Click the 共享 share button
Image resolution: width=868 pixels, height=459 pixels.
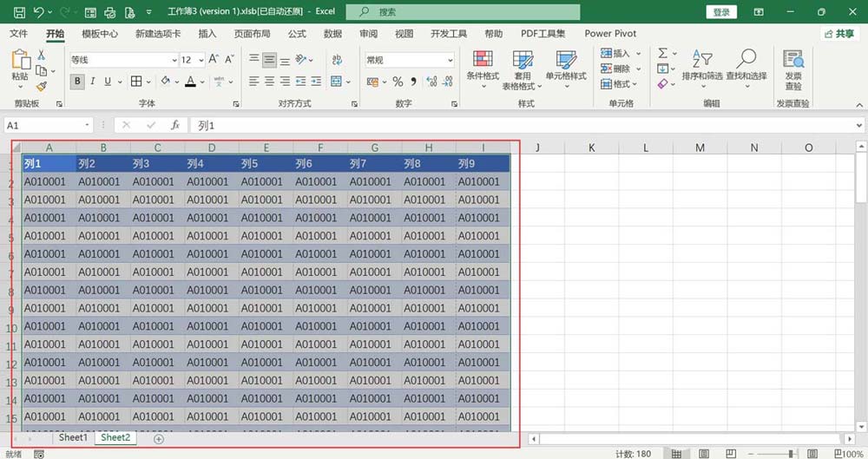838,34
